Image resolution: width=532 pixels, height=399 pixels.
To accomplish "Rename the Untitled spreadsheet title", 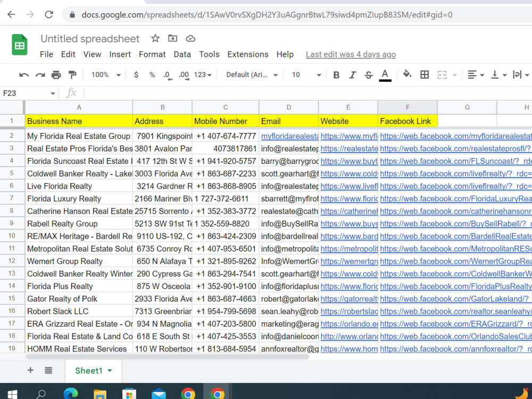I will [x=90, y=39].
